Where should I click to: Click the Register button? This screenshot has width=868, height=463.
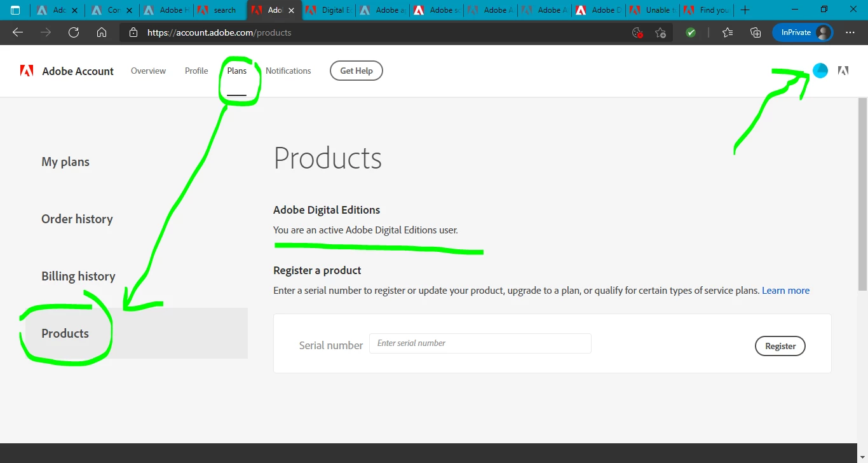[780, 346]
